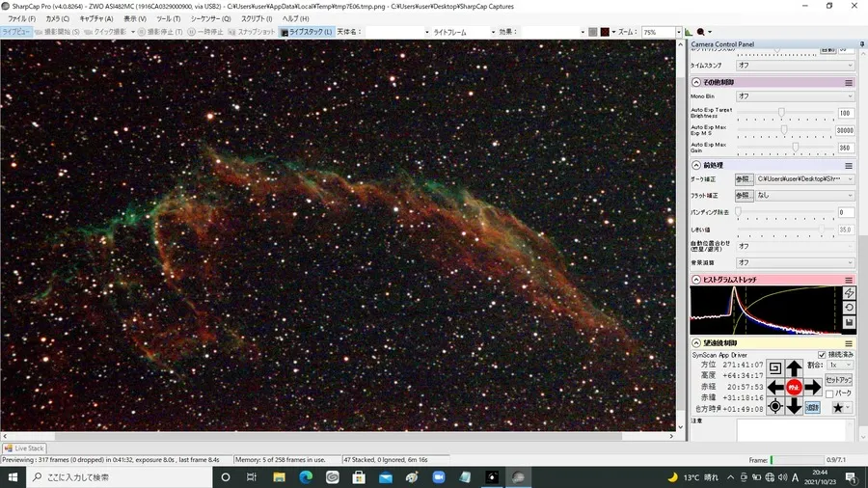Image resolution: width=868 pixels, height=488 pixels.
Task: Open Zoom app from taskbar
Action: (439, 477)
